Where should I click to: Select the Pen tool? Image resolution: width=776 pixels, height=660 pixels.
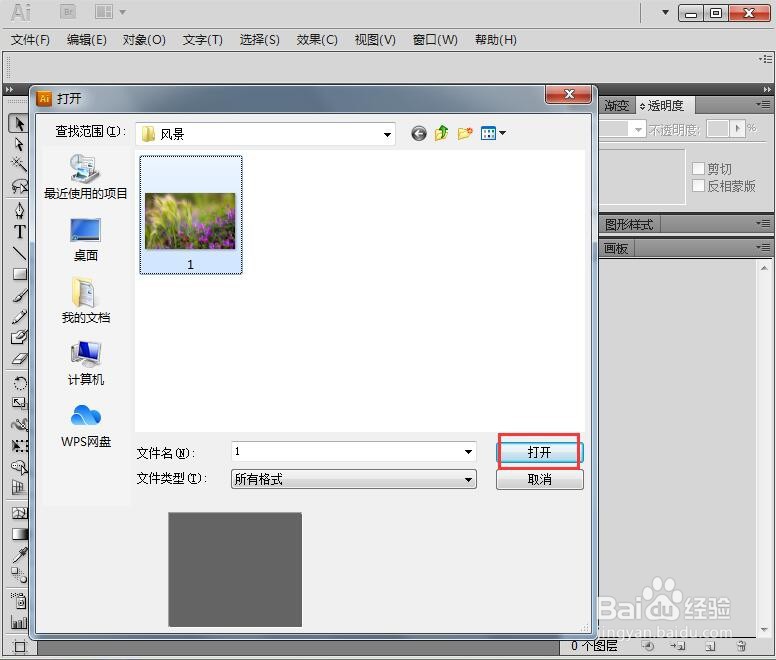point(19,211)
